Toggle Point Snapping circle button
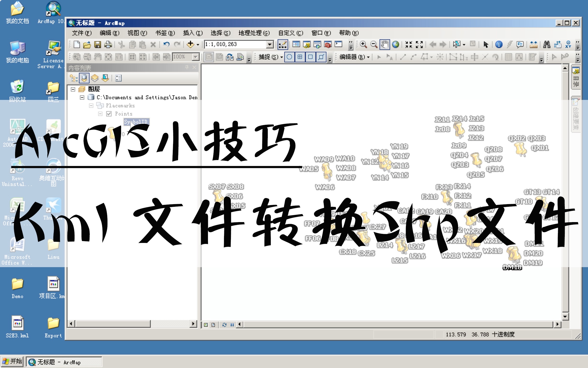This screenshot has width=588, height=368. 289,57
